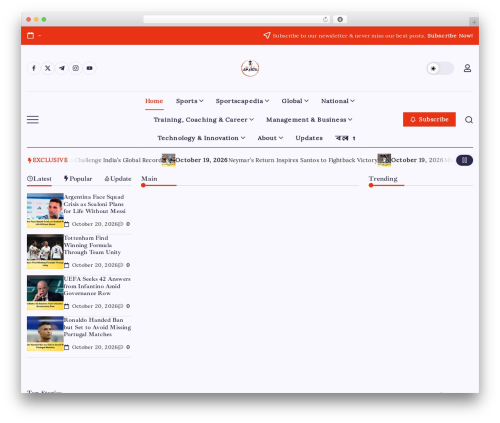Viewport: 500px width, 423px height.
Task: Open the Bengali language menu item
Action: pos(345,138)
